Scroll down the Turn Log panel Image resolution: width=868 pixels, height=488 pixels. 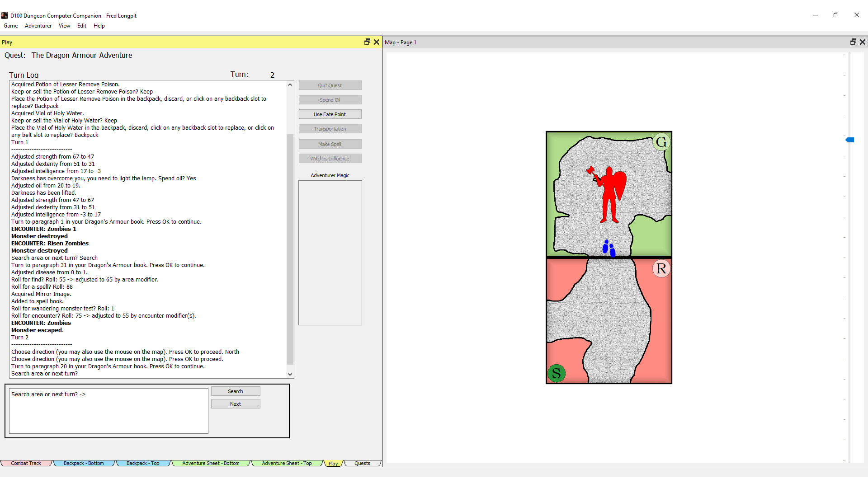pos(290,374)
